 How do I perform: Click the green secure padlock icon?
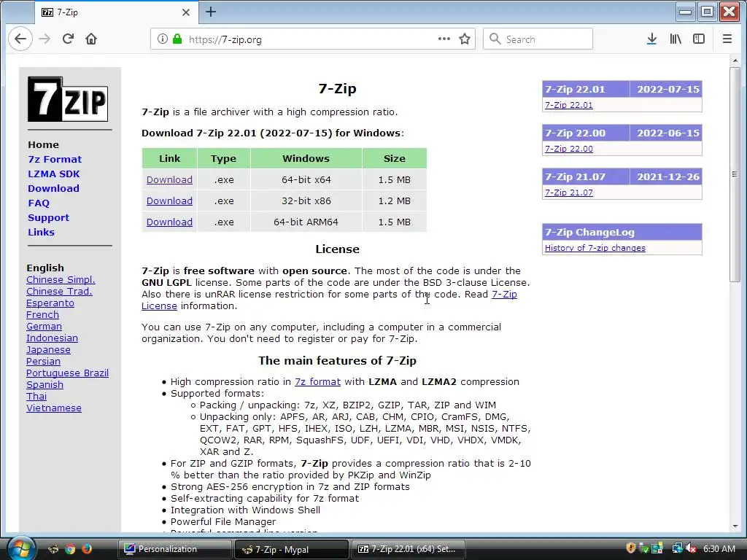click(x=177, y=39)
